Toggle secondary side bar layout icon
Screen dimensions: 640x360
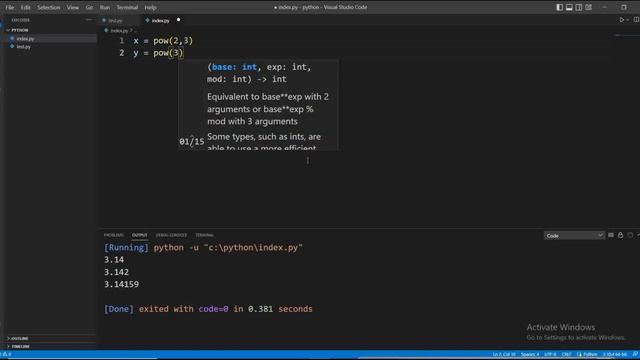point(579,7)
